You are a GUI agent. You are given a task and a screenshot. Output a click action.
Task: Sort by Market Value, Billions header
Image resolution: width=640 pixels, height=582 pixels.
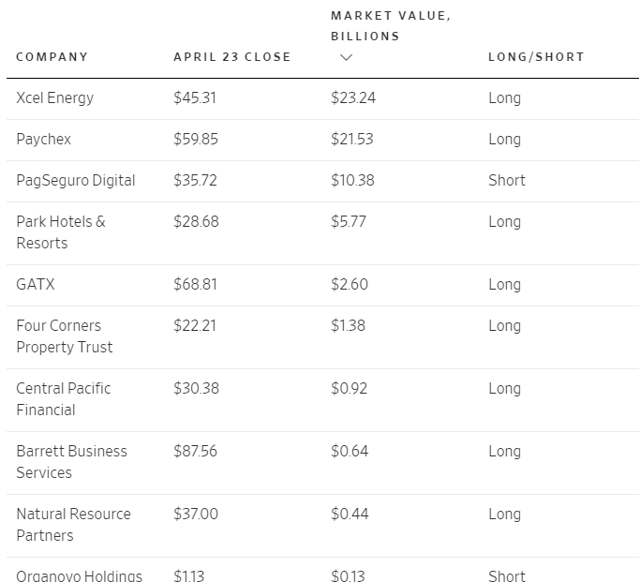tap(391, 26)
